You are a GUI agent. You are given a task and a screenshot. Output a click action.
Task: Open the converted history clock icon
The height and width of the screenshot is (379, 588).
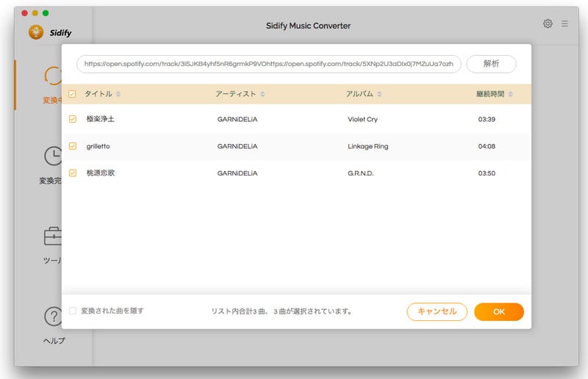click(53, 156)
